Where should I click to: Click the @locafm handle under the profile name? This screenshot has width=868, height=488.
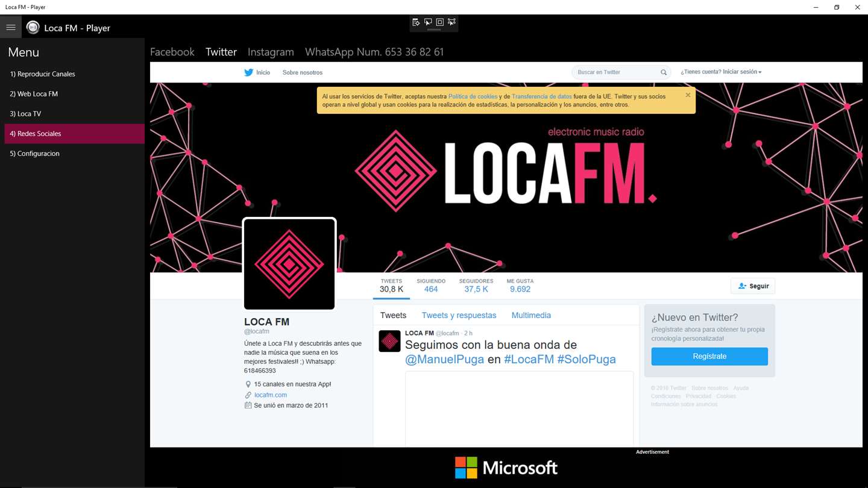point(257,331)
